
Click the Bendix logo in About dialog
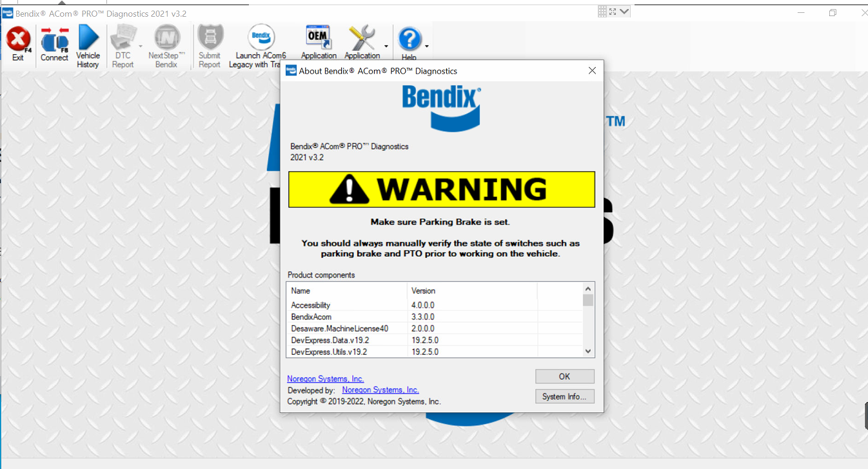(442, 109)
